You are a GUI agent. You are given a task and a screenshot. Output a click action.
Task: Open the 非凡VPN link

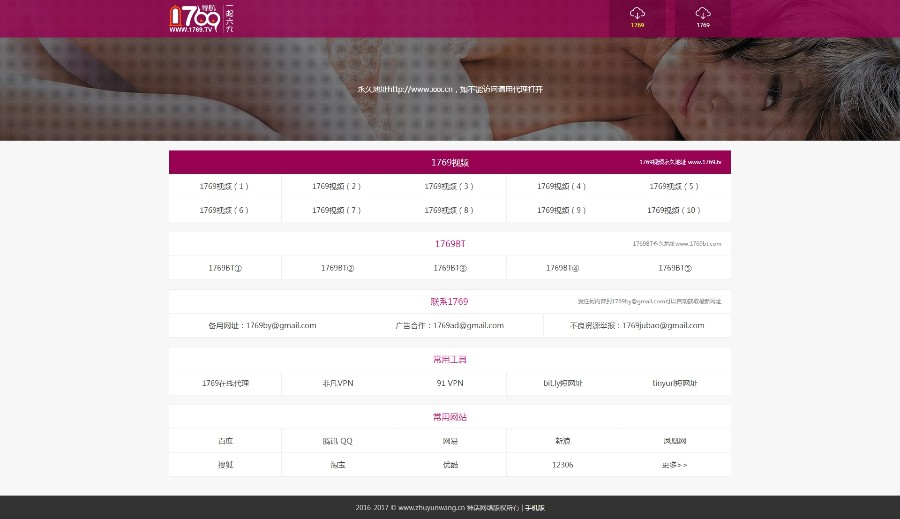click(x=338, y=383)
